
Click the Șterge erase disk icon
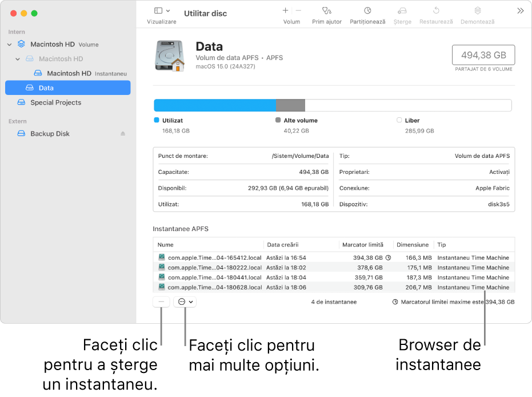pos(402,10)
